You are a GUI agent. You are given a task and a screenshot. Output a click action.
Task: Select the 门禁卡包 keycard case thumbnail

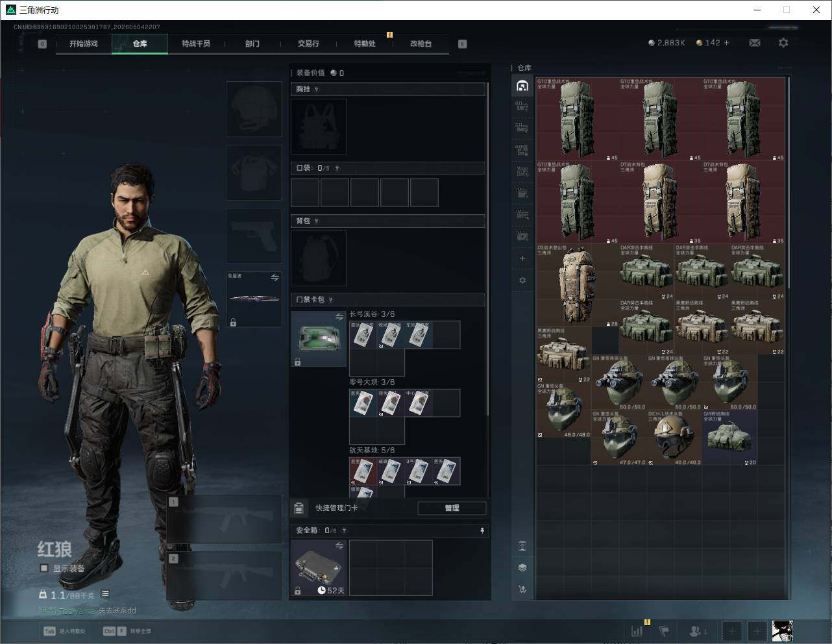(319, 339)
